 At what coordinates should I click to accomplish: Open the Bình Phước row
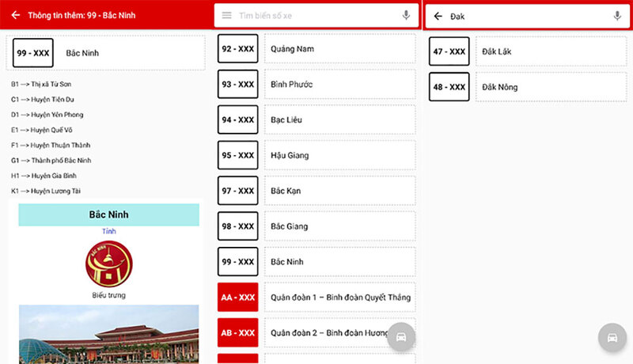tap(340, 84)
